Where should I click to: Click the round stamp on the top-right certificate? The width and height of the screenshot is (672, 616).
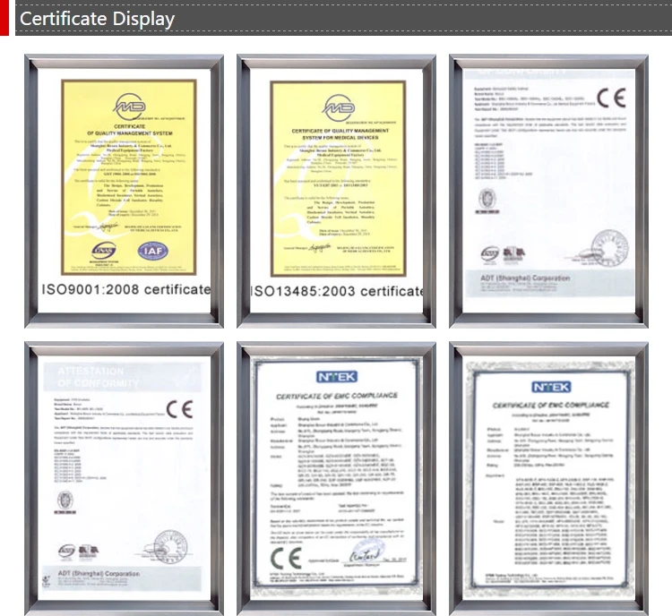(x=609, y=247)
